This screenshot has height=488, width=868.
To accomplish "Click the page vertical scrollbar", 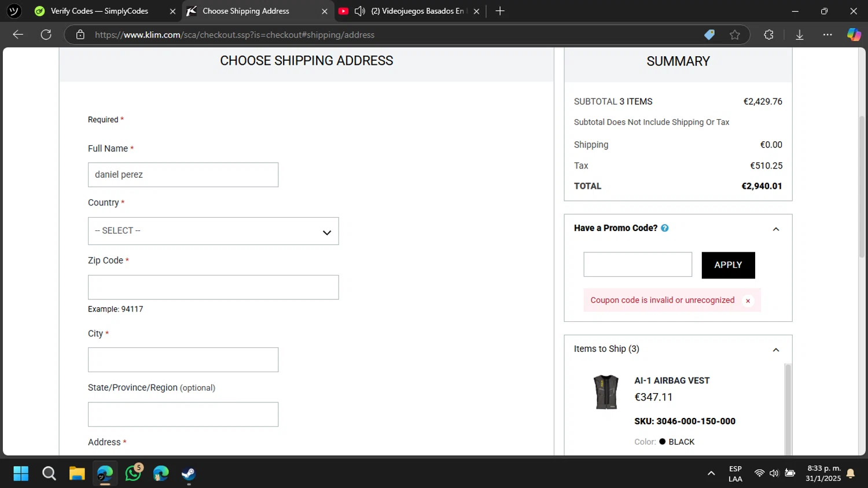I will tap(862, 186).
